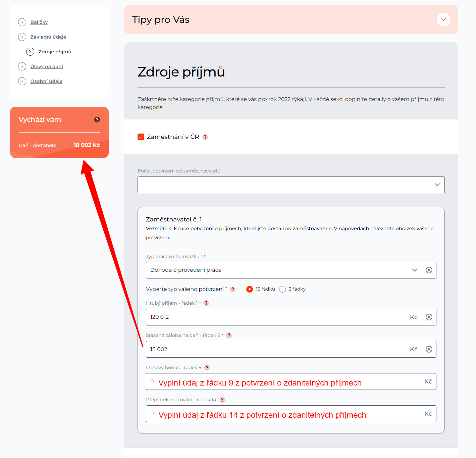Open help for Daňový bonus řádek 9
Screen dimensions: 476x458
point(207,367)
